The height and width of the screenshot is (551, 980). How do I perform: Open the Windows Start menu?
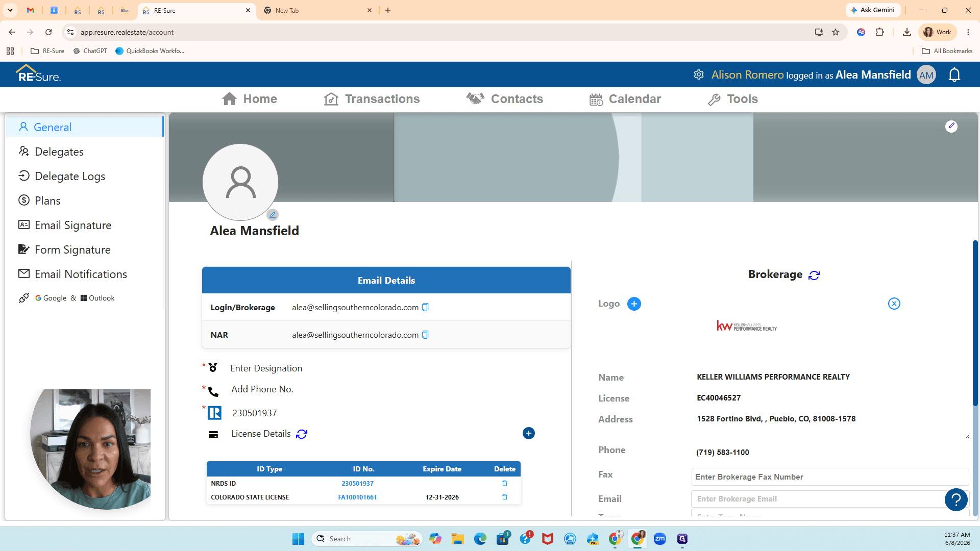tap(298, 539)
